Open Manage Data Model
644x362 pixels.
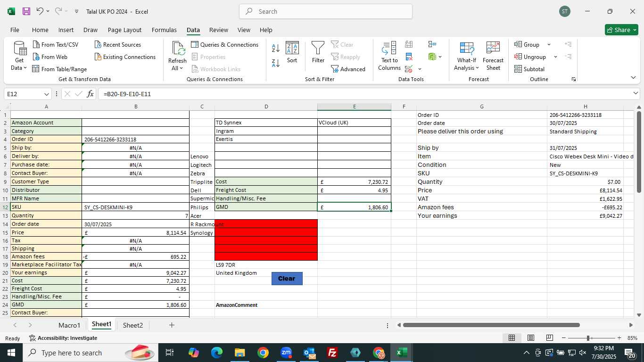point(432,57)
